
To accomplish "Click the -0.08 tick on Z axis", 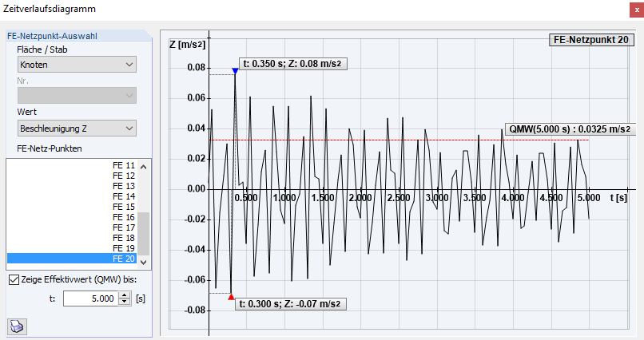I will click(x=195, y=310).
